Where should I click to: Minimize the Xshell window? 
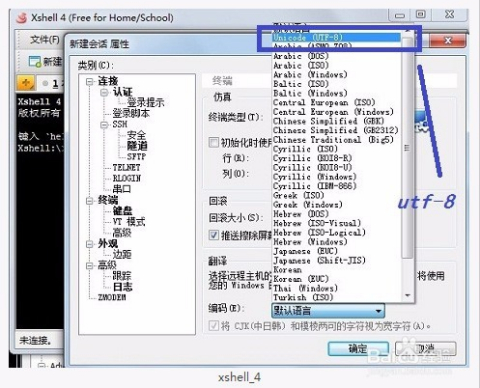click(400, 15)
